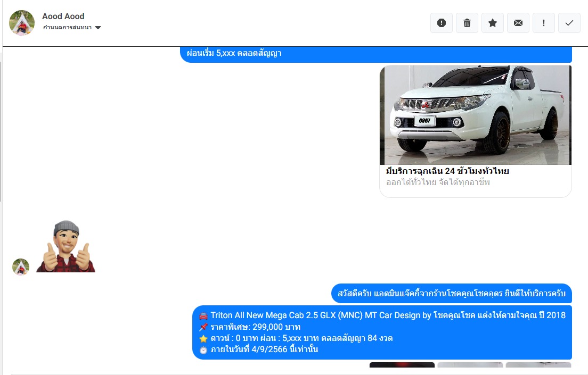Mark conversation as spam icon
Image resolution: width=588 pixels, height=375 pixels.
442,23
